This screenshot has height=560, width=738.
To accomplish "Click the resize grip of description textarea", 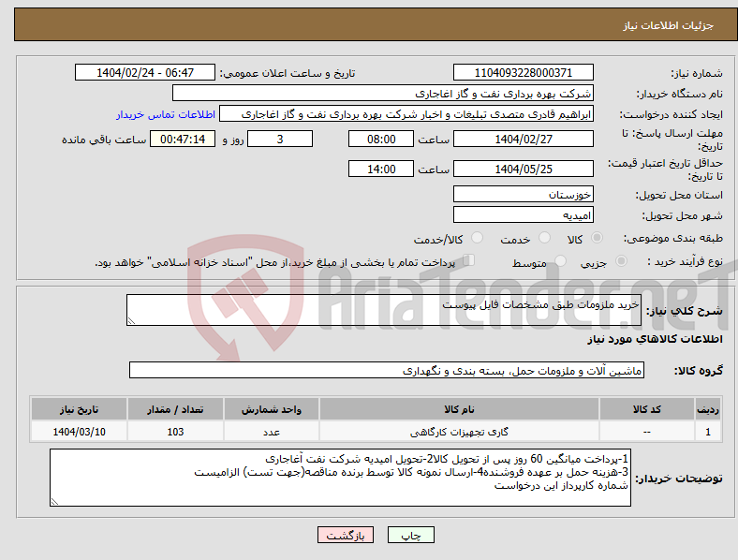I will 131,321.
